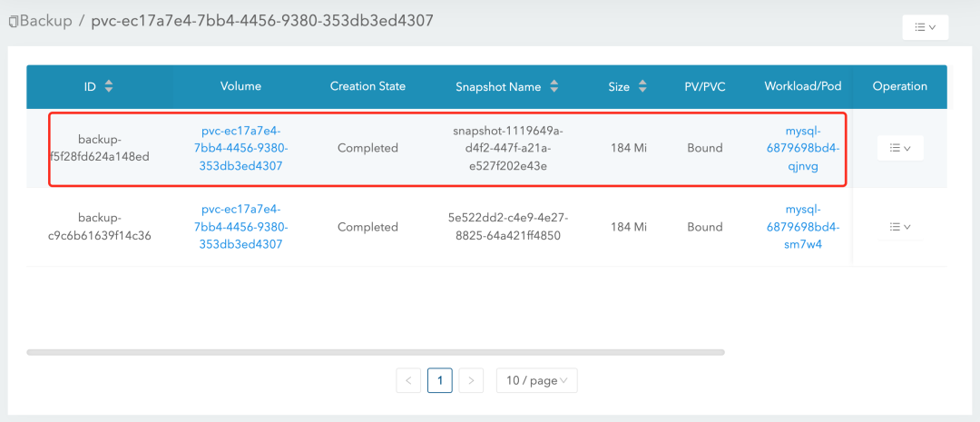
Task: Click the Backup breadcrumb copy icon
Action: click(13, 21)
